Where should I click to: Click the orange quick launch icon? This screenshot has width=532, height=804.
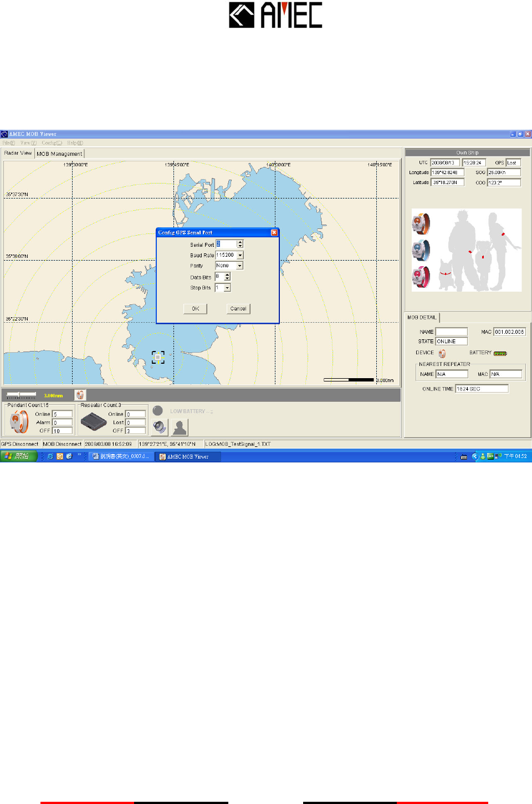tap(60, 456)
